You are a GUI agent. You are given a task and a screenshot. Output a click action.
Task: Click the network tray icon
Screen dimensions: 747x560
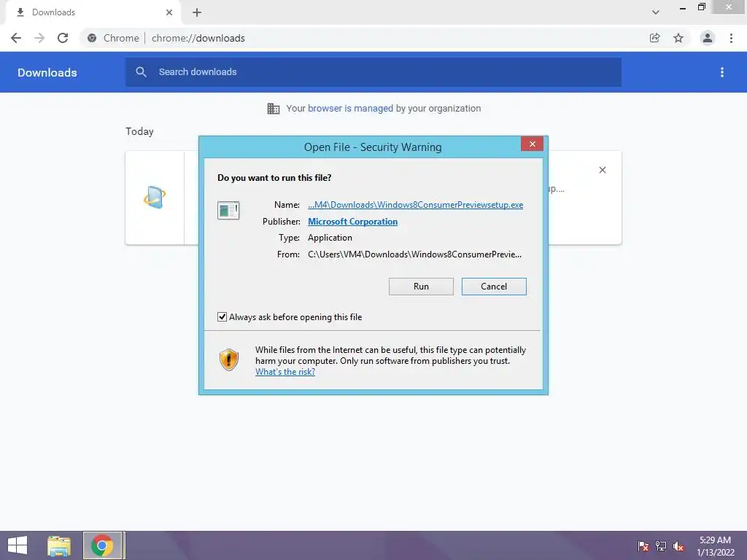coord(661,546)
